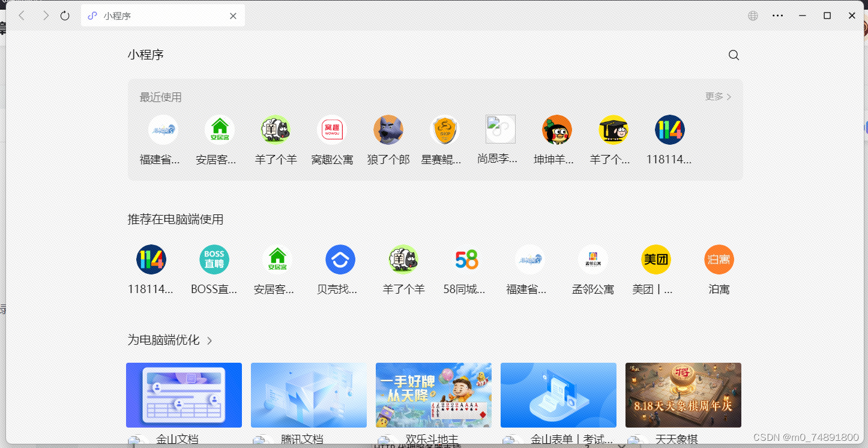The height and width of the screenshot is (448, 868).
Task: Open the 58同城 mini program
Action: pos(466,259)
